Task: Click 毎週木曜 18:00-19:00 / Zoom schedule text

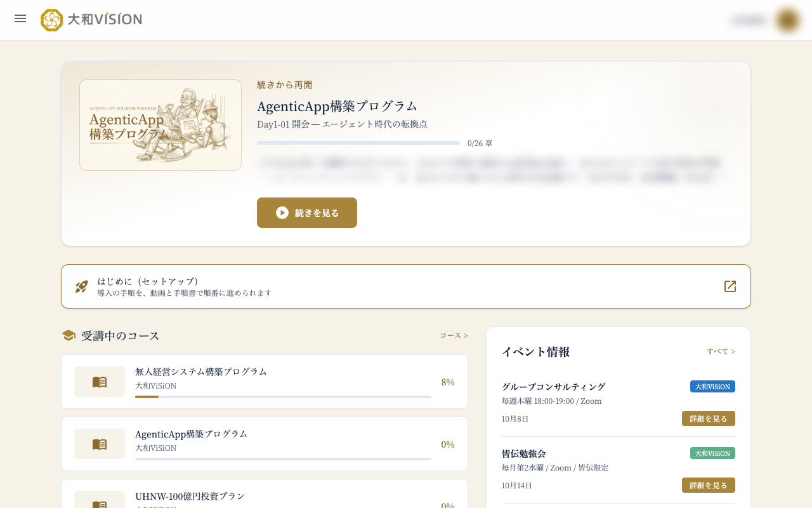Action: pyautogui.click(x=552, y=401)
